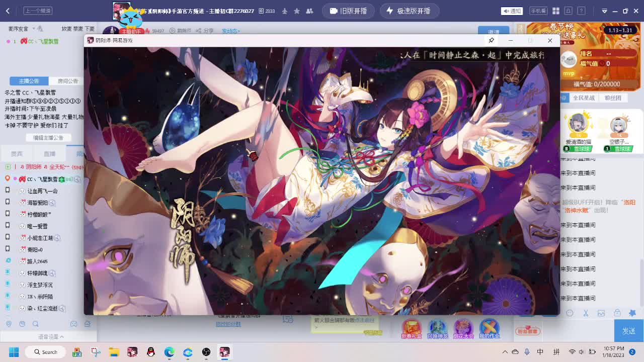Start broadcast with 极速版开播
644x362 pixels.
[x=409, y=11]
